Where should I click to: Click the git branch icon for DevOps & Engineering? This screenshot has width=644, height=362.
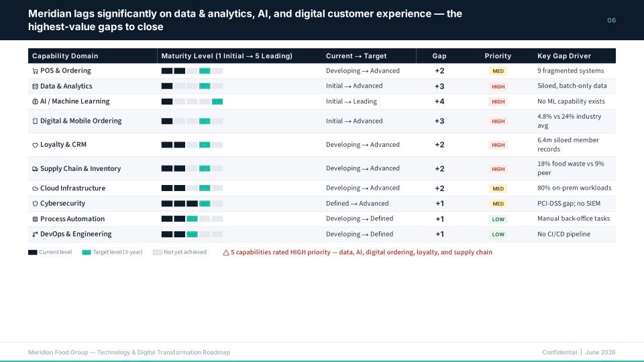click(x=35, y=235)
